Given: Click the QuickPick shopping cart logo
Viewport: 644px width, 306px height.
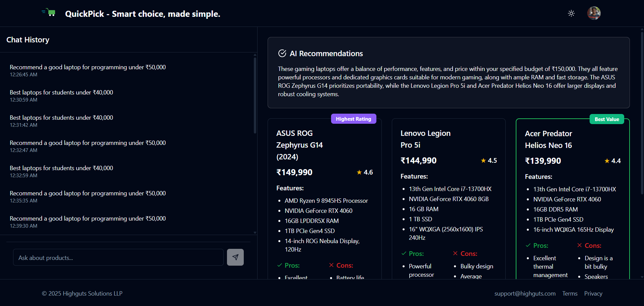Looking at the screenshot, I should [x=49, y=13].
